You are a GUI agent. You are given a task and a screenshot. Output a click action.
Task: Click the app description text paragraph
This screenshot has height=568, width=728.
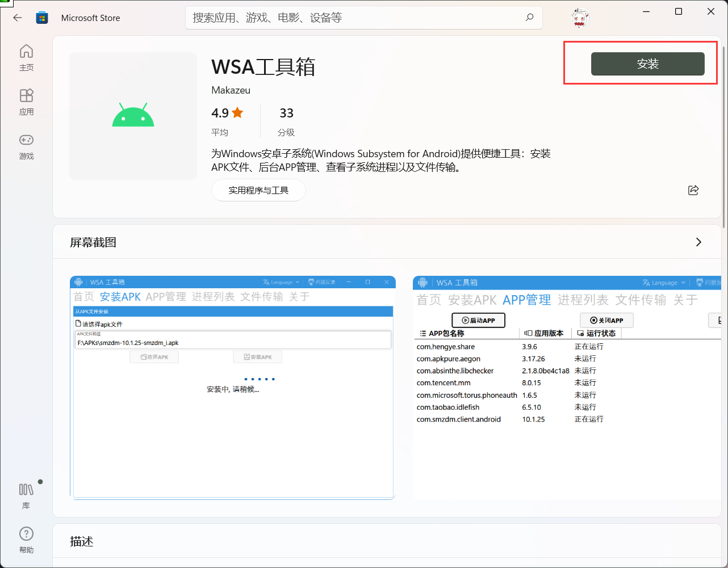pos(381,161)
